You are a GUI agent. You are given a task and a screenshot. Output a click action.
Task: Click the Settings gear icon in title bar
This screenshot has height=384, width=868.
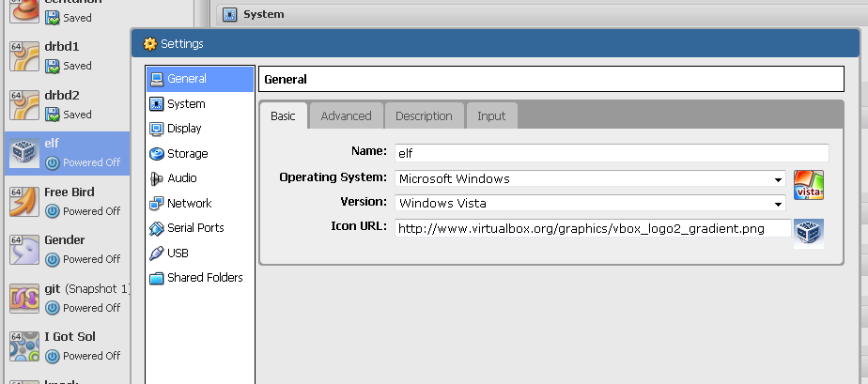(x=150, y=44)
